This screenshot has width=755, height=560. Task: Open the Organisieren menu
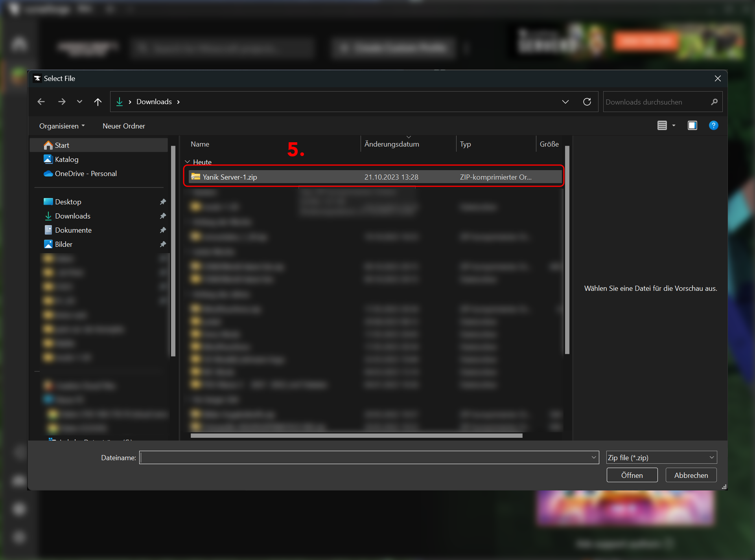[x=62, y=126]
